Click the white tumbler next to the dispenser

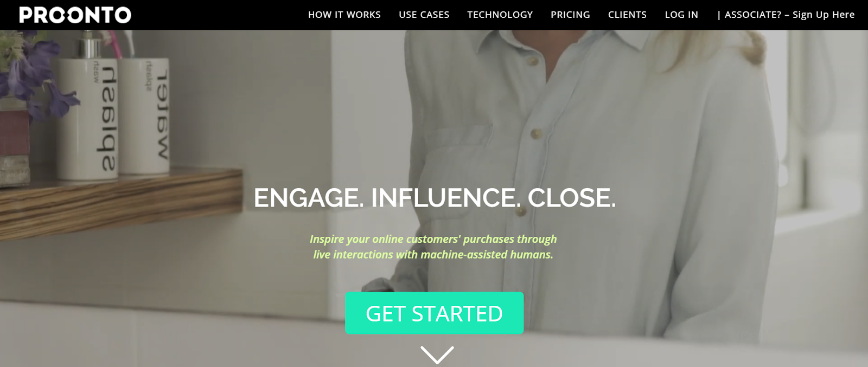coord(144,115)
